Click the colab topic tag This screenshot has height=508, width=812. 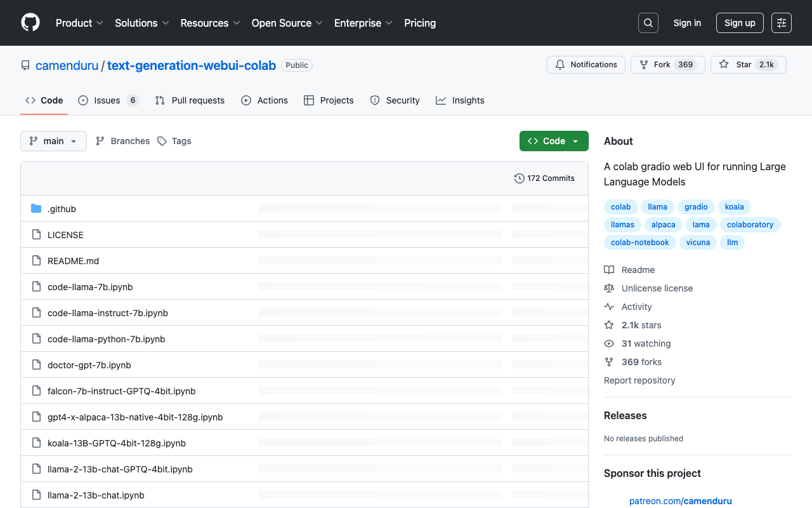coord(620,207)
